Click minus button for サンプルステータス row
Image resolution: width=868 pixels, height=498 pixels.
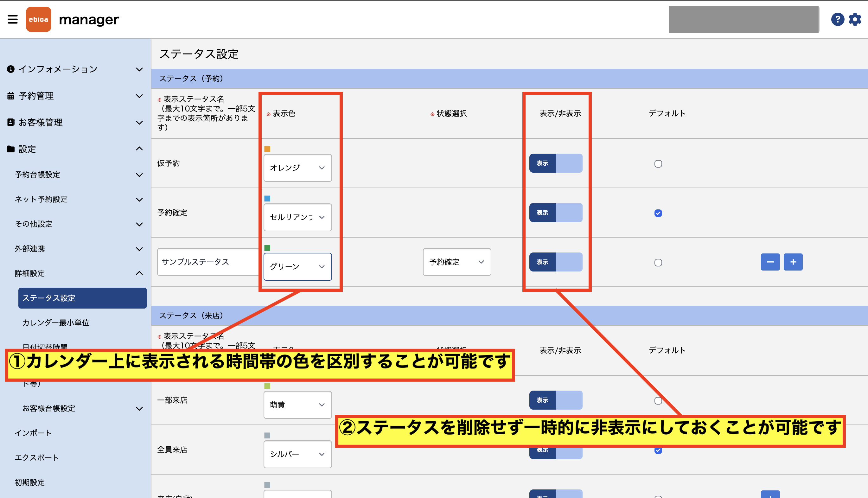(770, 262)
